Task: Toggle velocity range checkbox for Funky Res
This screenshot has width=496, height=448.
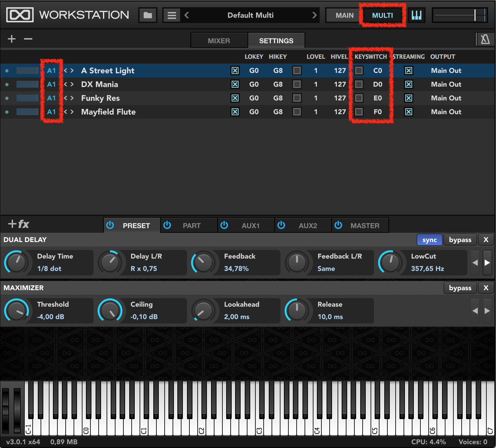Action: click(297, 98)
